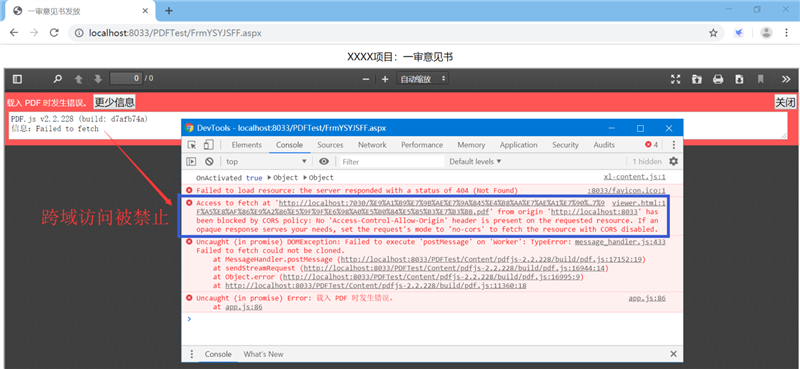Click the 更少信息 button

coord(115,102)
